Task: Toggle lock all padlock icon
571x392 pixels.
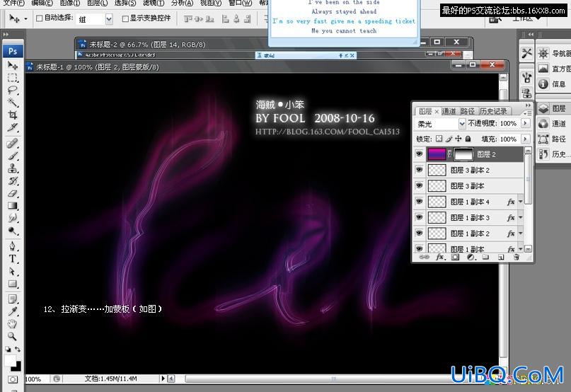Action: 468,139
